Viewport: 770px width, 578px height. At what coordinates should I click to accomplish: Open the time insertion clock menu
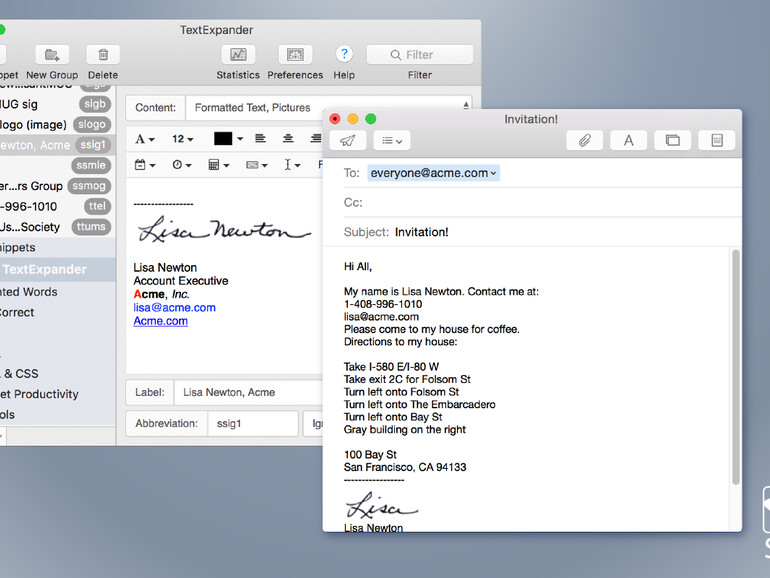[182, 165]
